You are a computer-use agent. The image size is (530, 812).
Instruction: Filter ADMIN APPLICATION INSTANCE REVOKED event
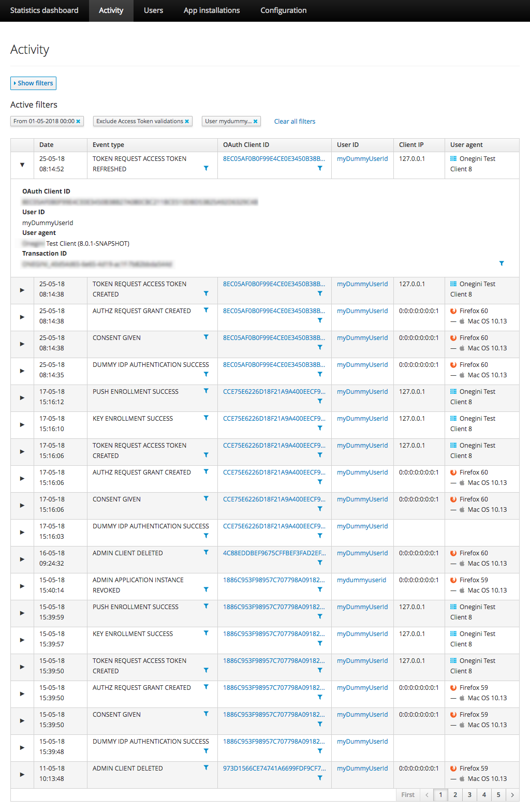206,589
